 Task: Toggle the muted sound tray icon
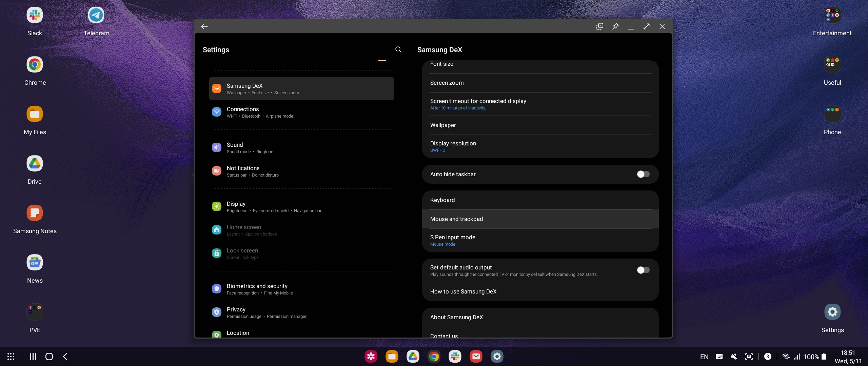[x=734, y=357]
